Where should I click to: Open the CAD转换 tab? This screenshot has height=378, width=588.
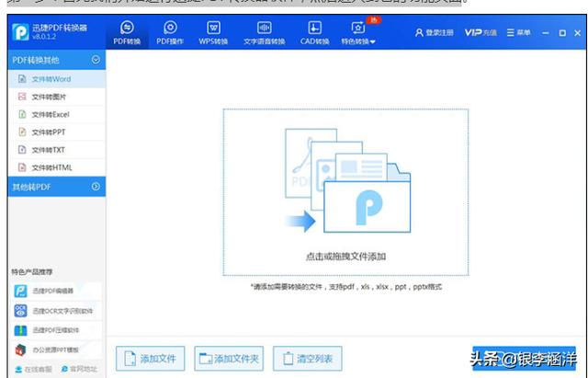[314, 33]
